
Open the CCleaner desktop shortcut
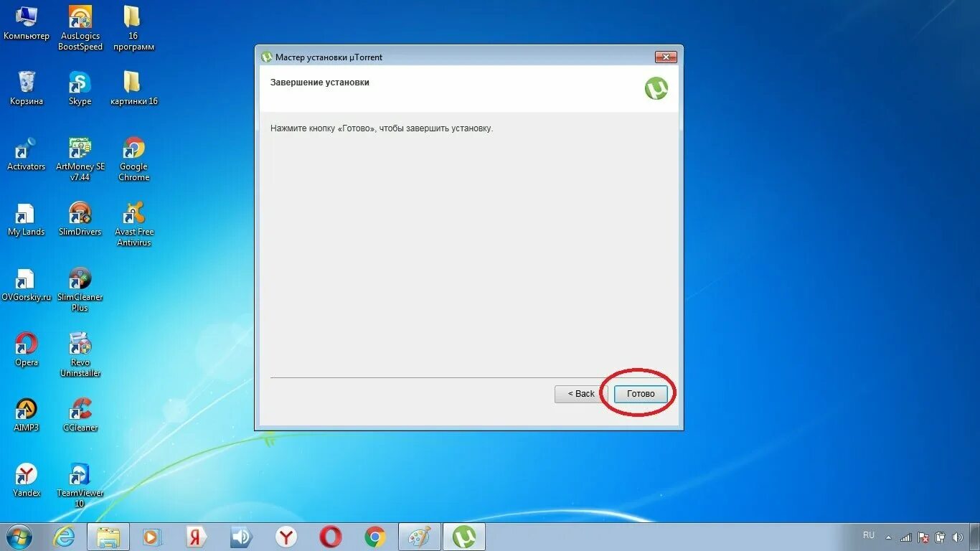point(80,415)
